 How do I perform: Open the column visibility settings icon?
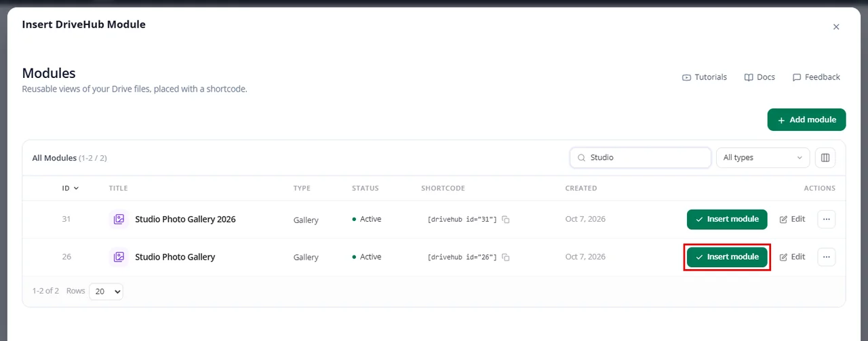(x=825, y=157)
